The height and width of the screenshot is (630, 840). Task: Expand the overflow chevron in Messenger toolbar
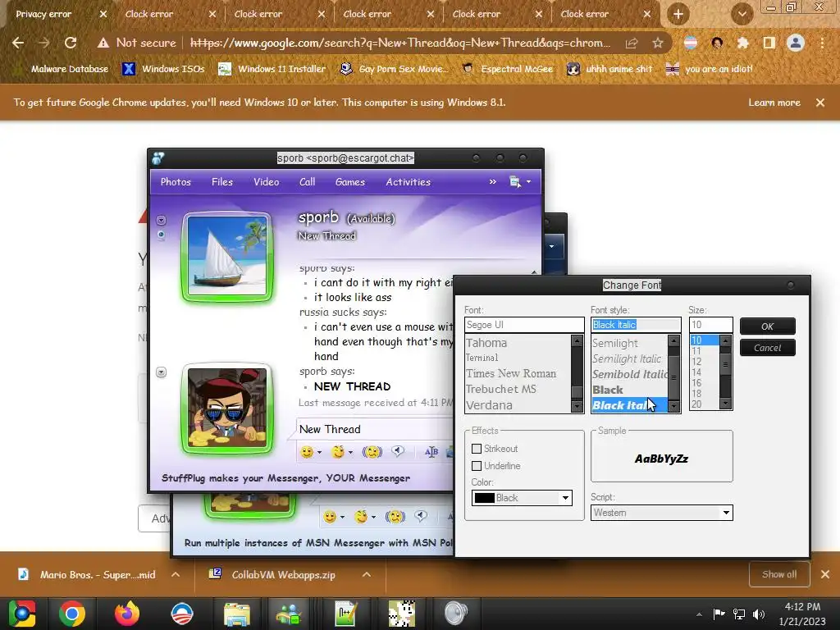pos(492,182)
